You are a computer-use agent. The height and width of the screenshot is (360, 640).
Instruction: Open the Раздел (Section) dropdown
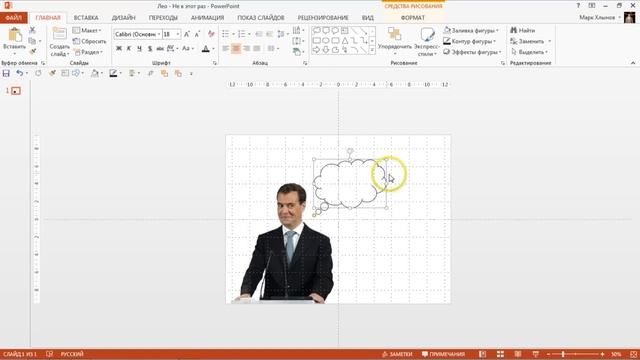[88, 52]
